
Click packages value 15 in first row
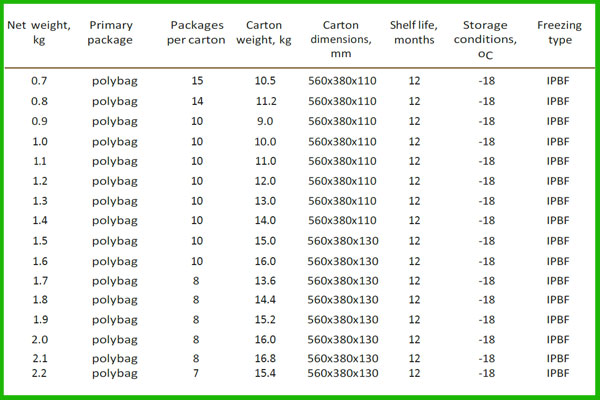[197, 81]
